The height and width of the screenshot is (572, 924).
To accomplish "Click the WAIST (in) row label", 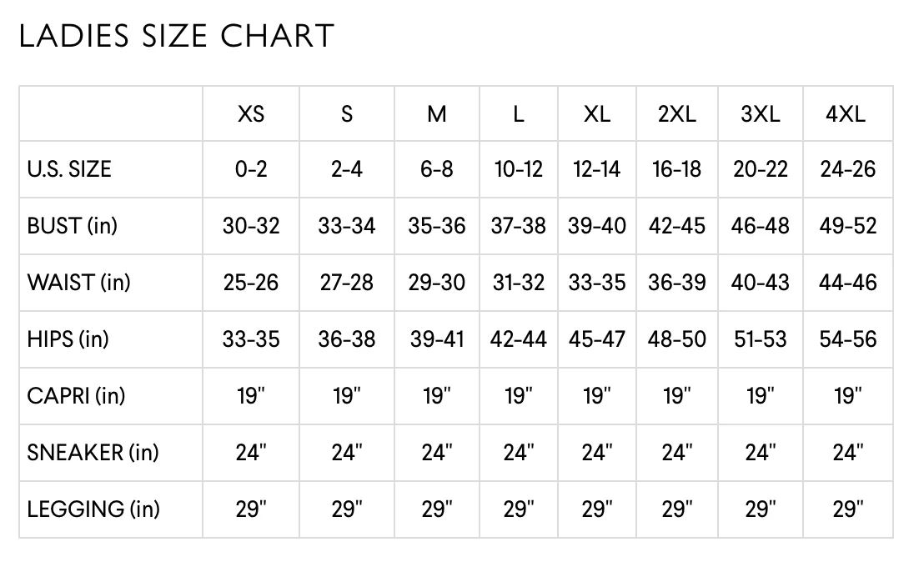I will (79, 282).
